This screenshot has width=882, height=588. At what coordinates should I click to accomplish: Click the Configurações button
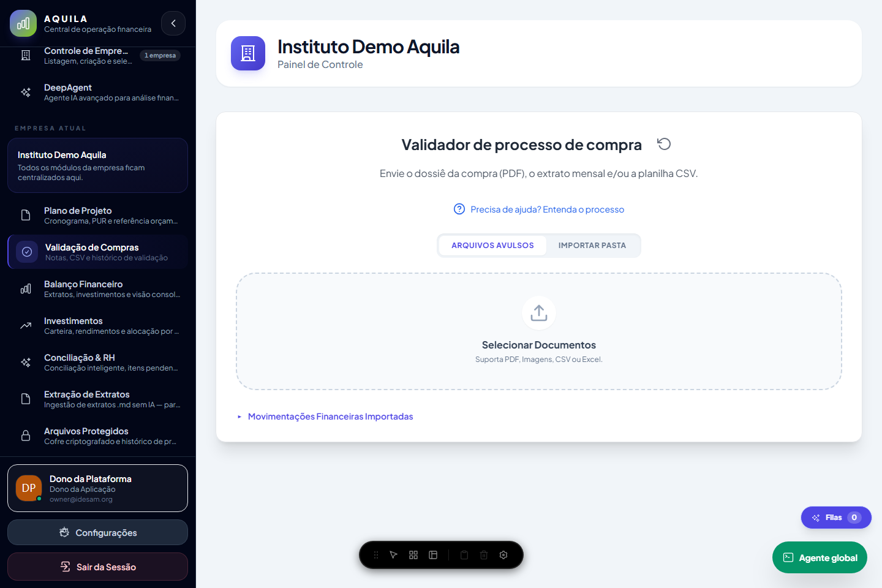(x=97, y=532)
